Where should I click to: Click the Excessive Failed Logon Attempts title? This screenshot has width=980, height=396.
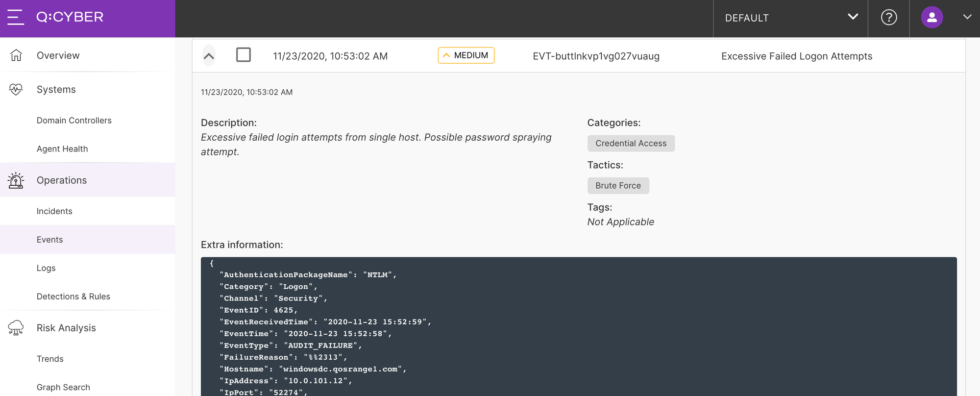click(x=797, y=56)
